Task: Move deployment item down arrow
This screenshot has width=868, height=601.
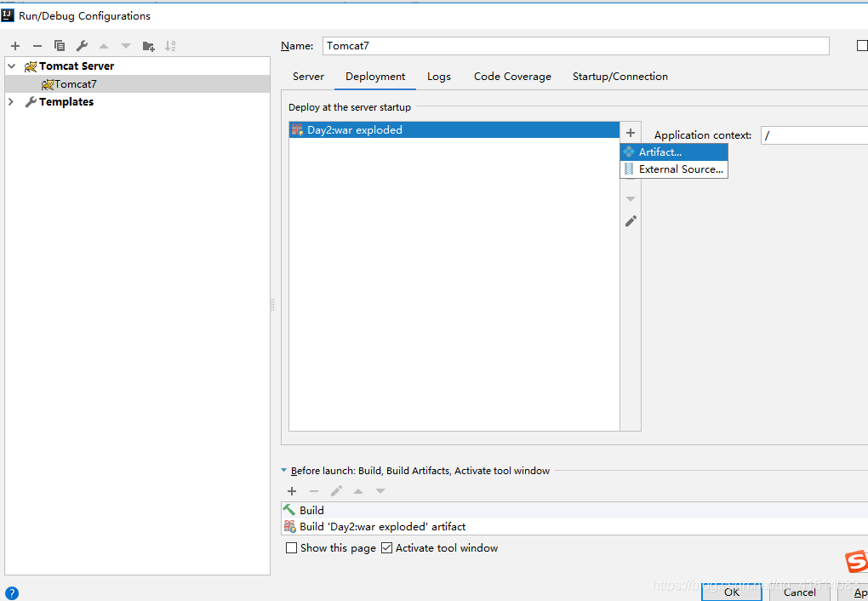Action: pos(631,198)
